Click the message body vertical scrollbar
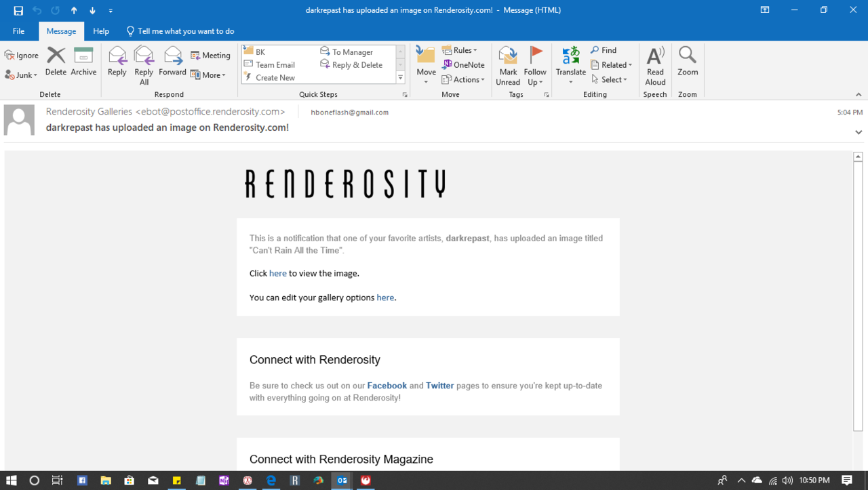Screen dimensions: 868x490 pyautogui.click(x=858, y=291)
